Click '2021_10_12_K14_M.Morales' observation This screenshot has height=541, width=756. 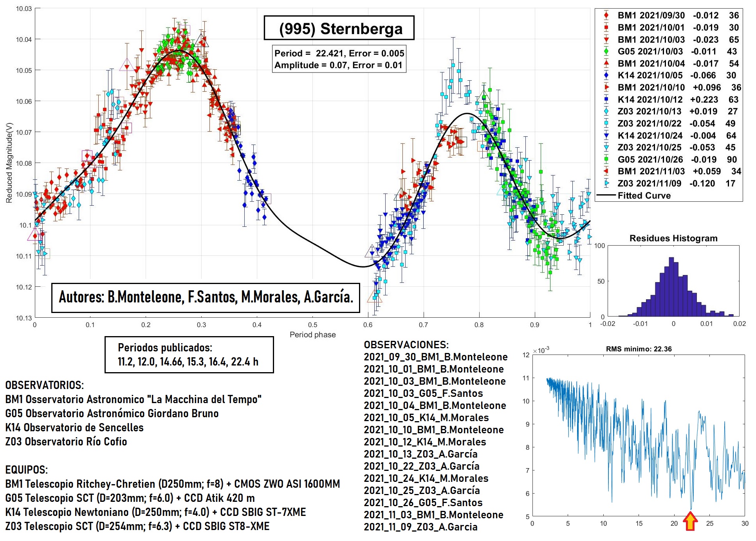pyautogui.click(x=425, y=442)
